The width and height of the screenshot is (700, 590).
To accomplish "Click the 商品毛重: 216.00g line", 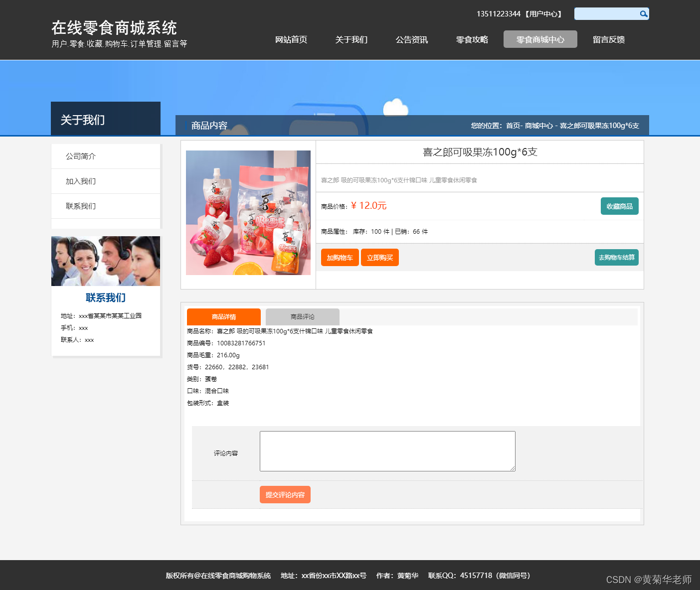I will [x=213, y=355].
